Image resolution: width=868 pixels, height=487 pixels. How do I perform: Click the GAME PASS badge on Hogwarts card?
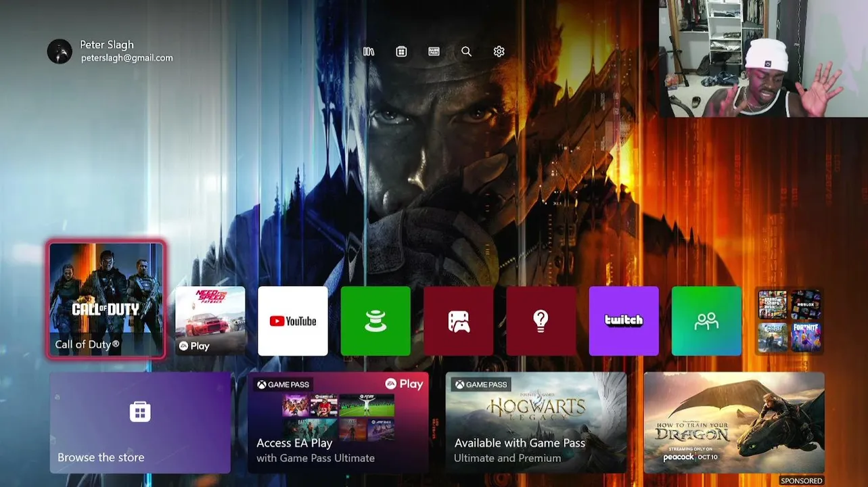(481, 384)
